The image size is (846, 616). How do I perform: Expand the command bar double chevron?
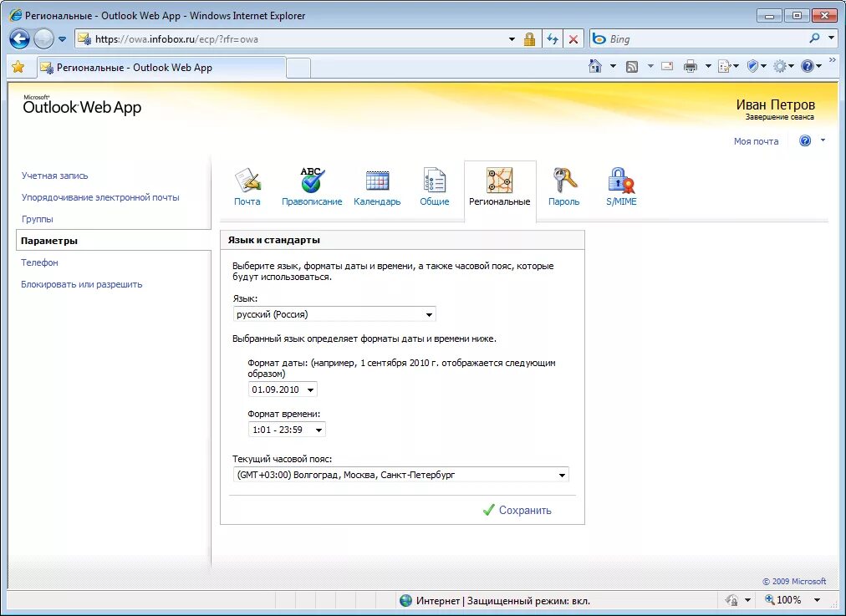tap(833, 60)
